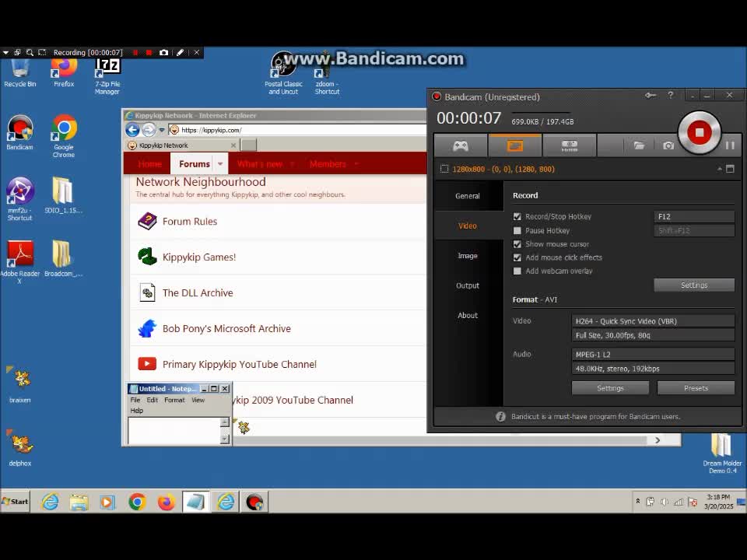
Task: Open Record section Settings button
Action: (x=693, y=285)
